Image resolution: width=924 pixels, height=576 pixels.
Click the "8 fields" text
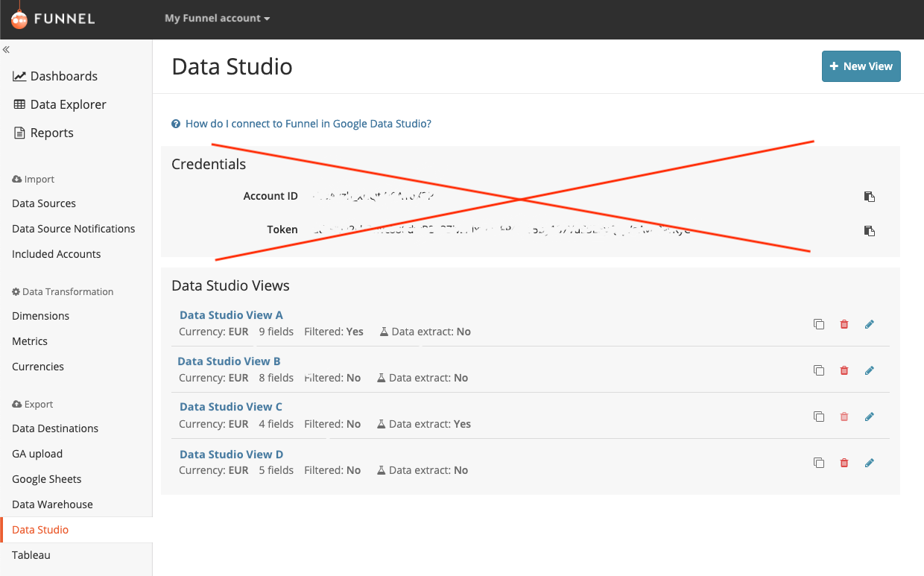(276, 378)
